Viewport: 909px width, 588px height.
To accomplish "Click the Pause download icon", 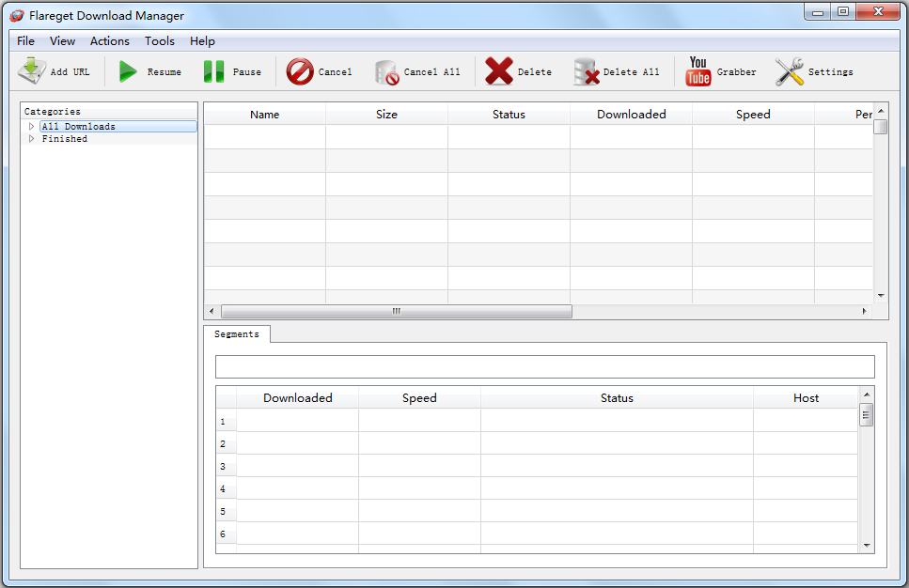I will (214, 71).
